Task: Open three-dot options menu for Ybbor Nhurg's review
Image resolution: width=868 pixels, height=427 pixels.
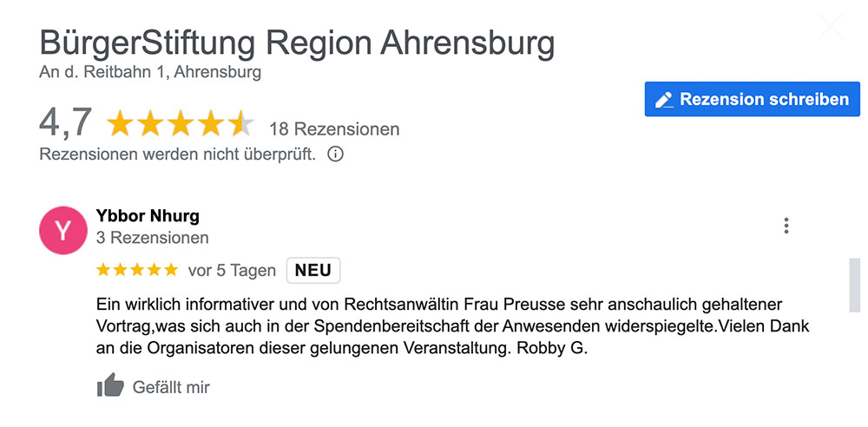Action: (786, 226)
